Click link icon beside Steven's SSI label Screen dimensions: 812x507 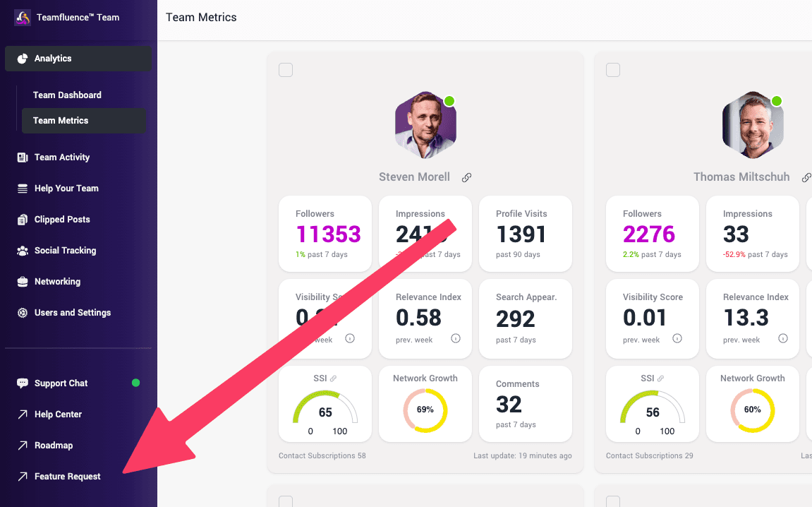(x=333, y=378)
